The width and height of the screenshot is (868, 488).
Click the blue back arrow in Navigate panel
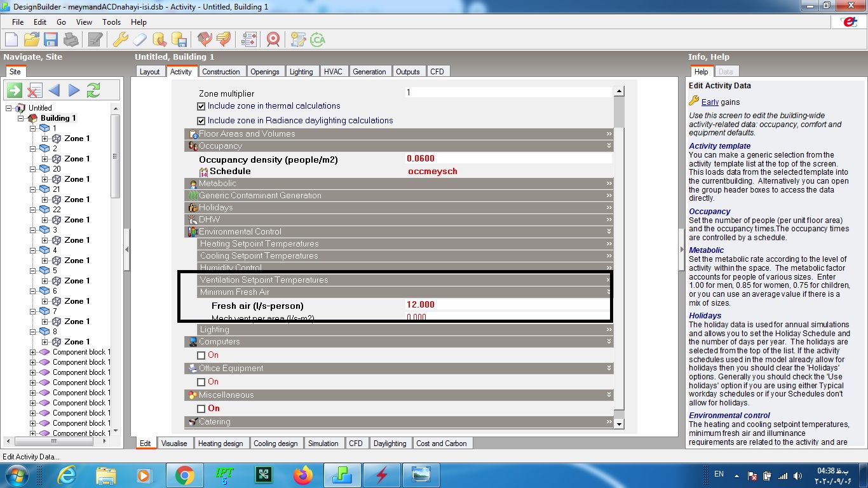click(54, 90)
